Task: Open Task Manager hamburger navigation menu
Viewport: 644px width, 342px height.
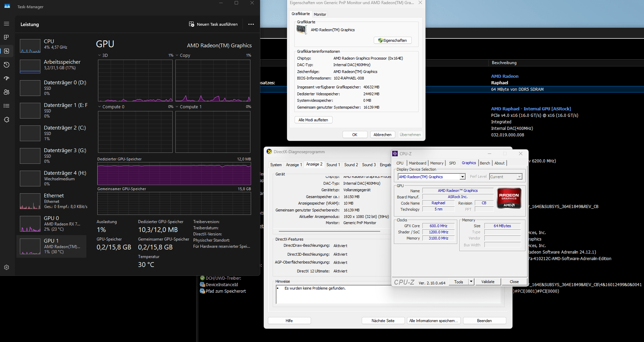Action: click(x=7, y=24)
